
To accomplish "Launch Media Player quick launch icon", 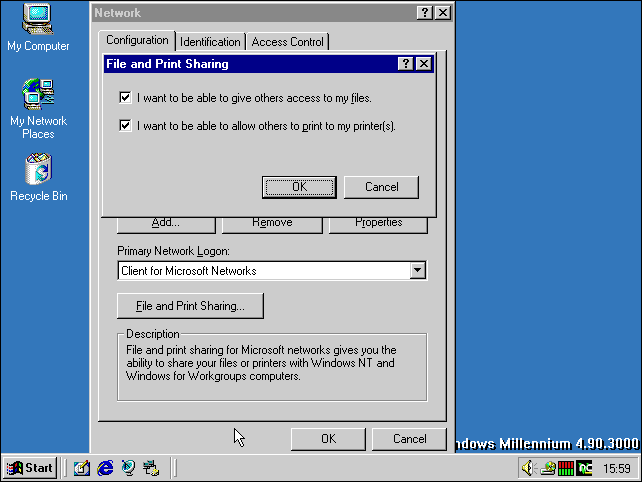I will click(x=129, y=468).
